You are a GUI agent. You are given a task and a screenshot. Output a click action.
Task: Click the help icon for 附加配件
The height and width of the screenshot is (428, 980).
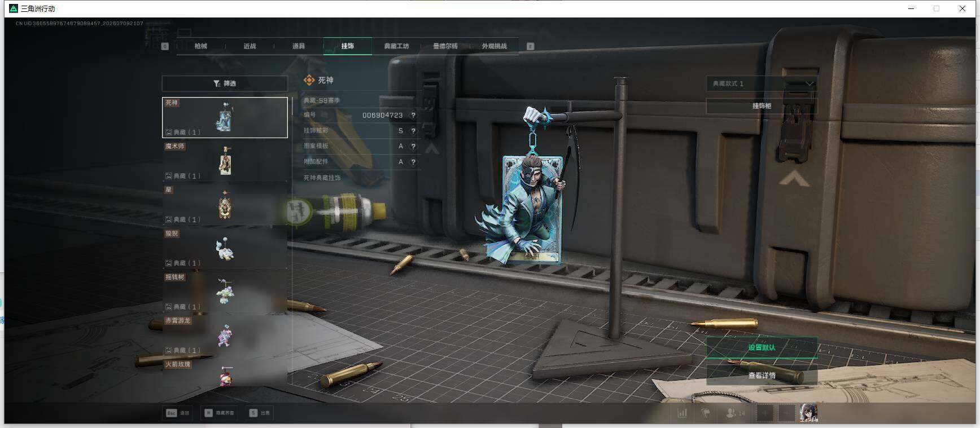413,162
